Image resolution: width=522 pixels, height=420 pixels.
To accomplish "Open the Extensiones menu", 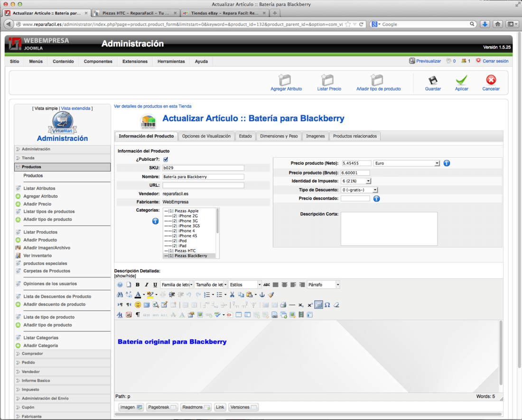I will pyautogui.click(x=135, y=61).
